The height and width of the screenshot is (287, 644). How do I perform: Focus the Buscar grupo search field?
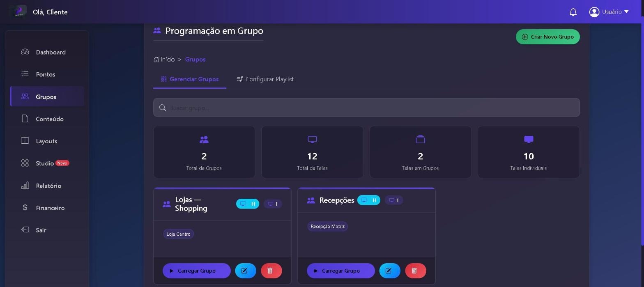point(366,108)
